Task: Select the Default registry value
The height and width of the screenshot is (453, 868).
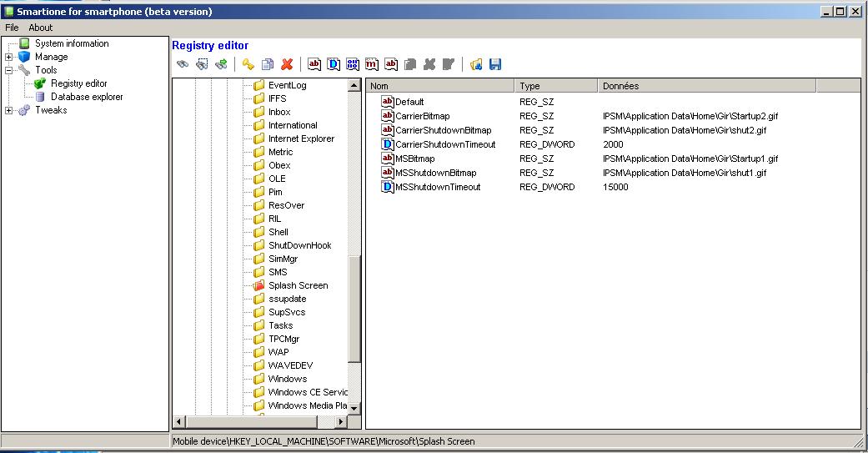Action: coord(409,102)
